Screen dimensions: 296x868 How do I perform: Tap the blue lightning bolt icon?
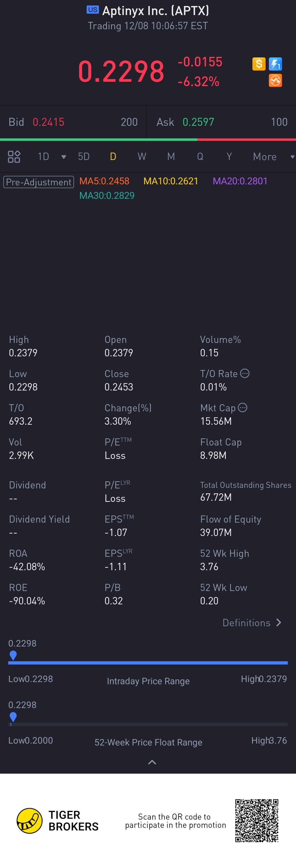pos(275,64)
